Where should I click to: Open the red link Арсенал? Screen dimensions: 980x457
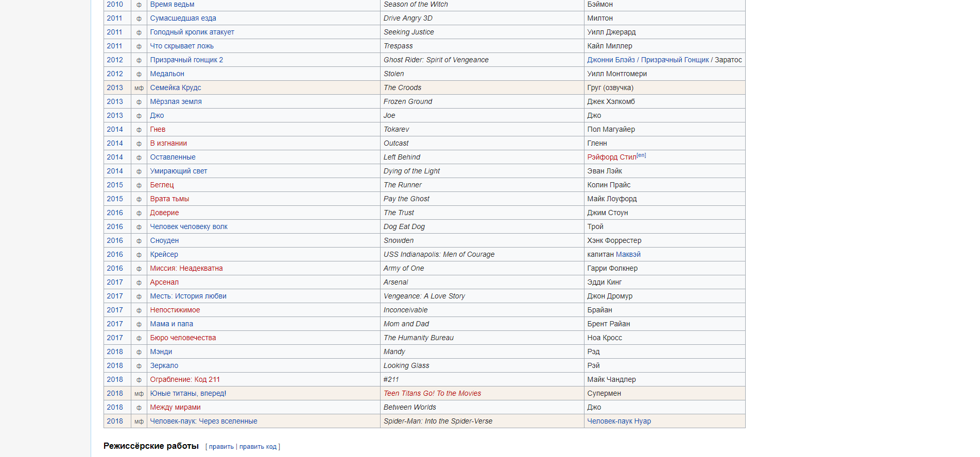click(x=164, y=282)
